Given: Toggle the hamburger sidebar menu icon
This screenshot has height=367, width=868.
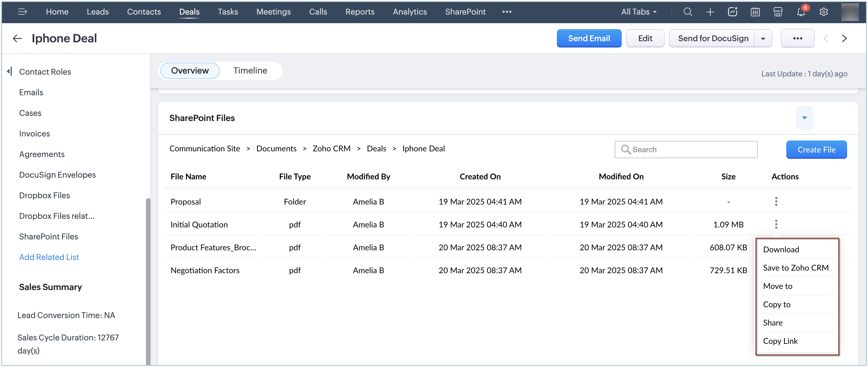Looking at the screenshot, I should [22, 12].
